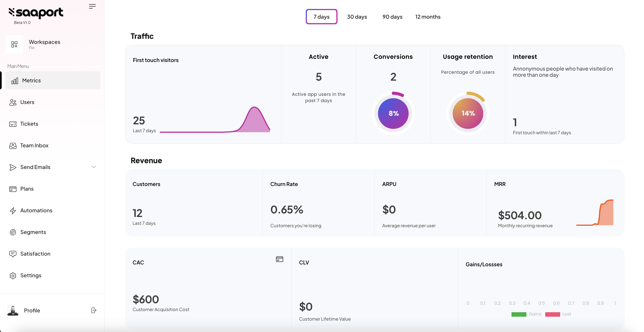The image size is (644, 332).
Task: Open the Settings gear menu item
Action: click(30, 275)
